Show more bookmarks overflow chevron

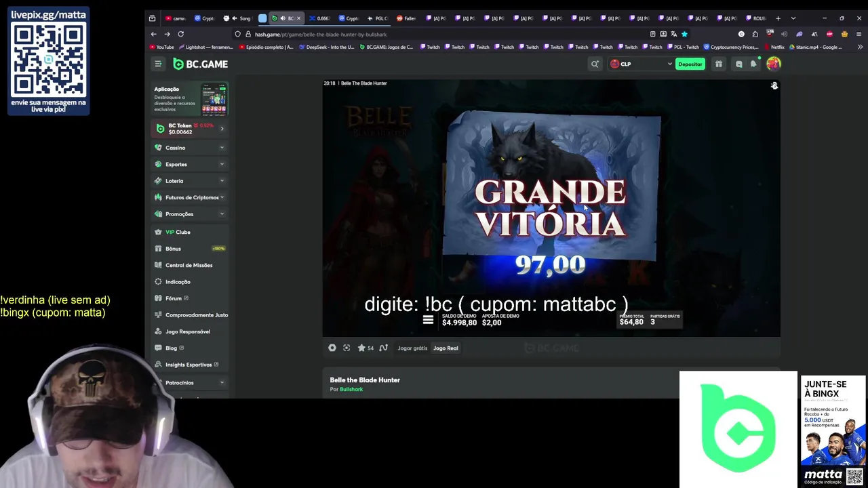[x=861, y=47]
